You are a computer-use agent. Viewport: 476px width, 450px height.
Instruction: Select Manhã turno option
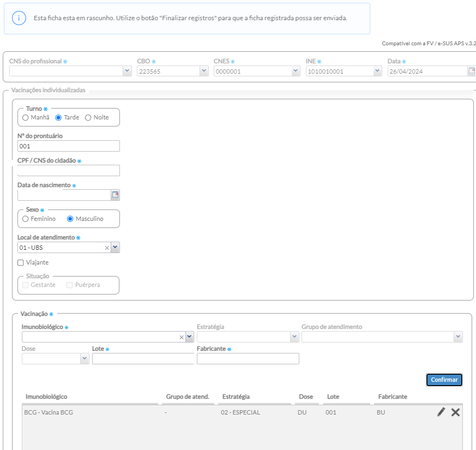pyautogui.click(x=26, y=117)
